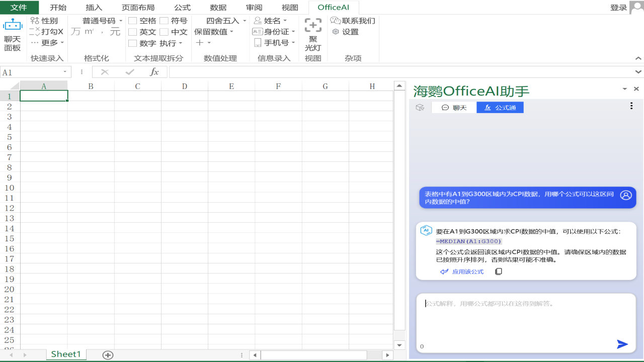Enable the 空格 checkbox
This screenshot has height=362, width=644.
(x=133, y=20)
